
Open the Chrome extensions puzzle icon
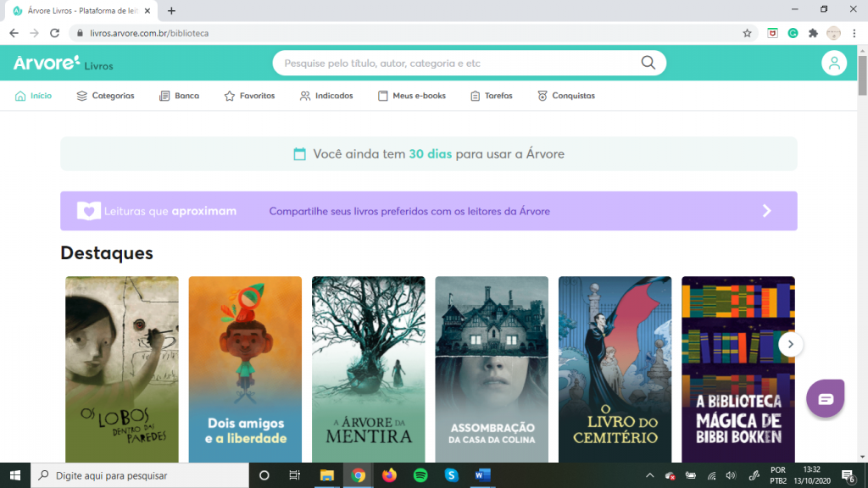(x=814, y=33)
